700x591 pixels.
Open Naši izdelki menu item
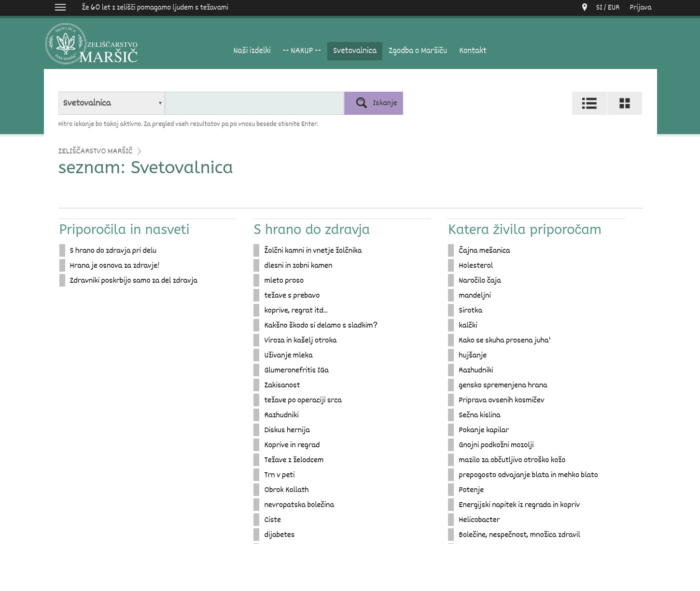click(x=252, y=51)
